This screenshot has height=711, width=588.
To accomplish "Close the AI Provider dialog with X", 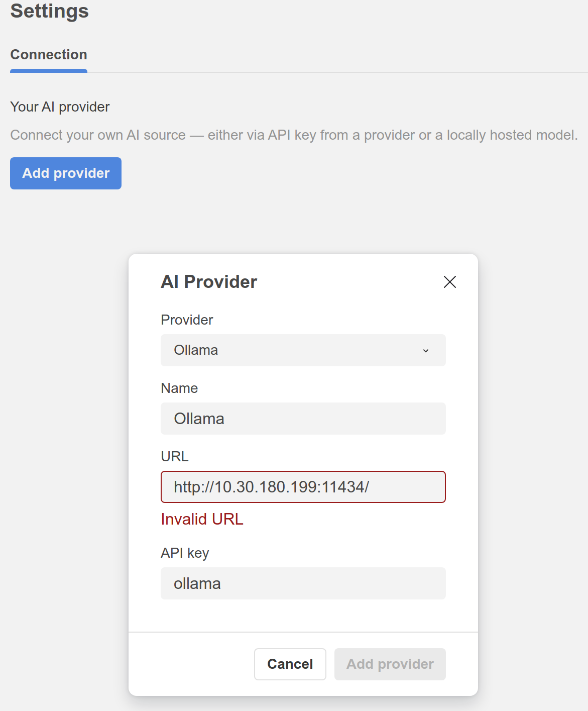I will tap(449, 282).
